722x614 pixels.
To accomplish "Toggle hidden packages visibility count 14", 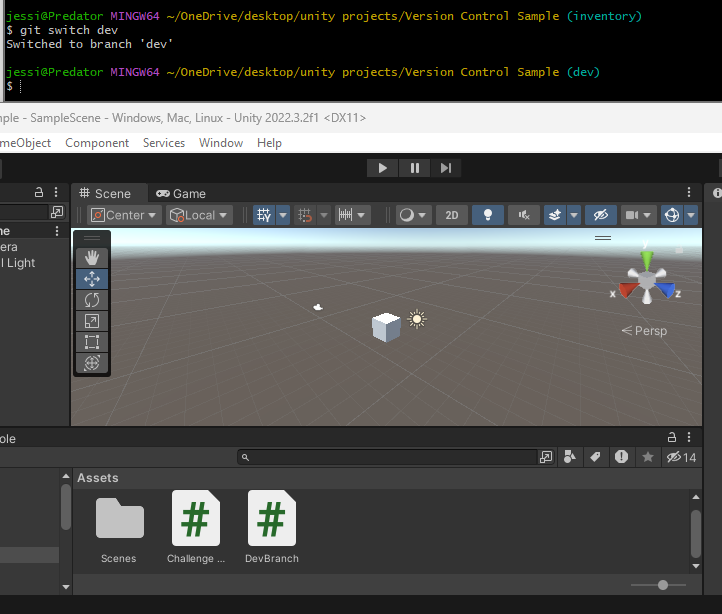I will pos(682,457).
